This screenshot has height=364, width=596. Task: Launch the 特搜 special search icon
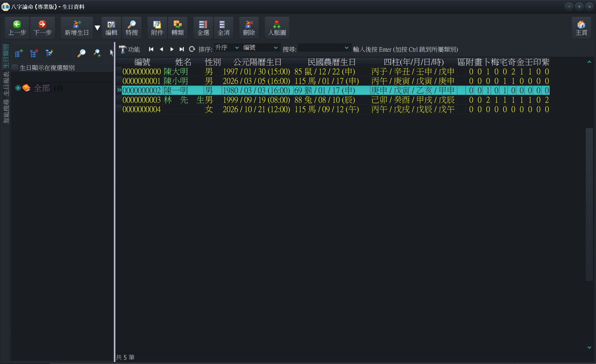[132, 28]
